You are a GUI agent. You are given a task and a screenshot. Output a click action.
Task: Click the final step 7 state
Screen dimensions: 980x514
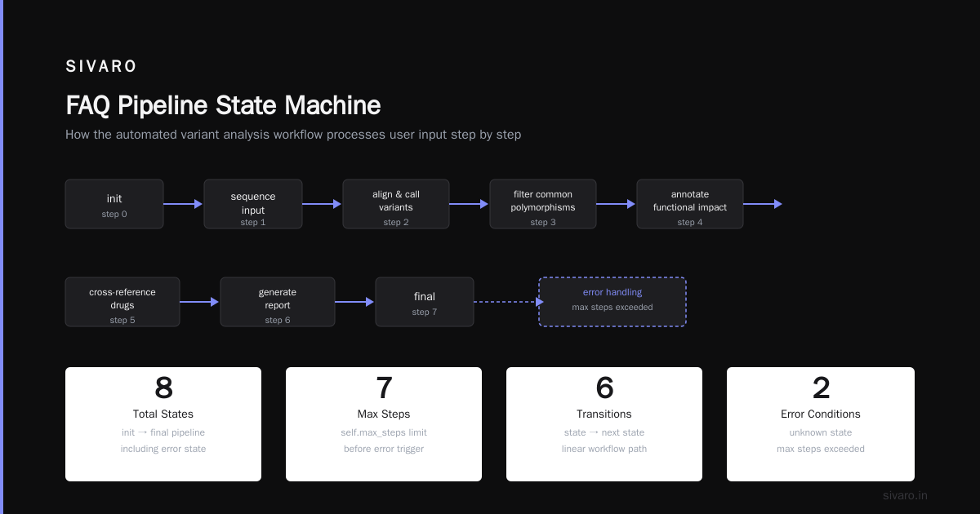(425, 302)
